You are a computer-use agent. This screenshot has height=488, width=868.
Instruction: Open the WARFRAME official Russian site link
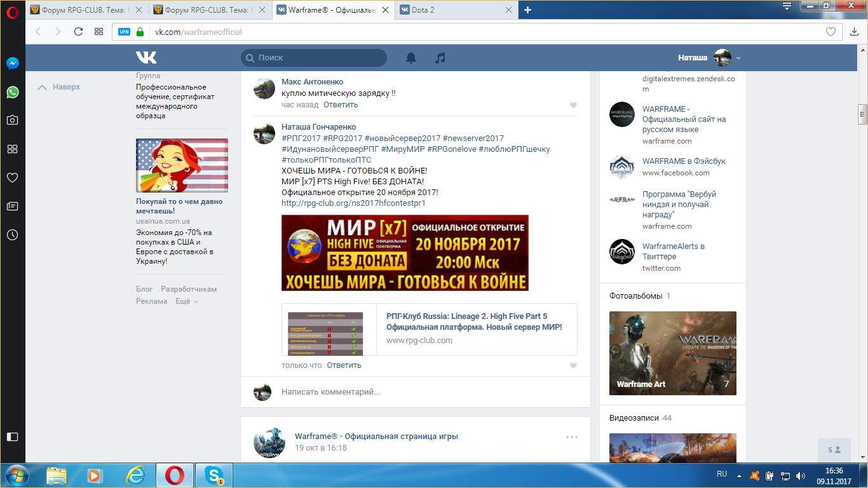(x=684, y=119)
